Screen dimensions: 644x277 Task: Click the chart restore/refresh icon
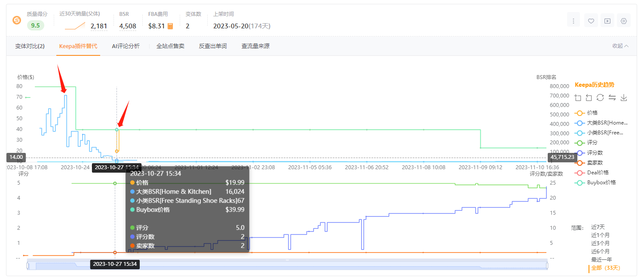coord(600,97)
